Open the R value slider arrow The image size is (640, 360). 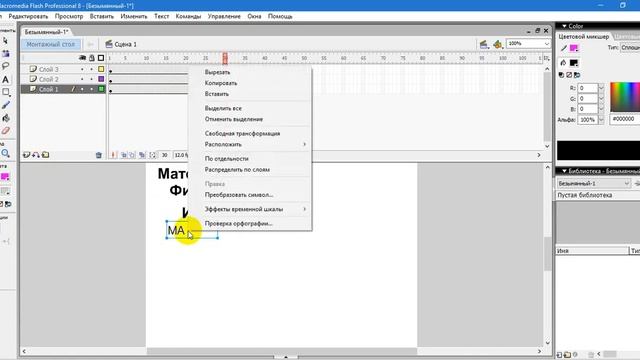[x=601, y=88]
